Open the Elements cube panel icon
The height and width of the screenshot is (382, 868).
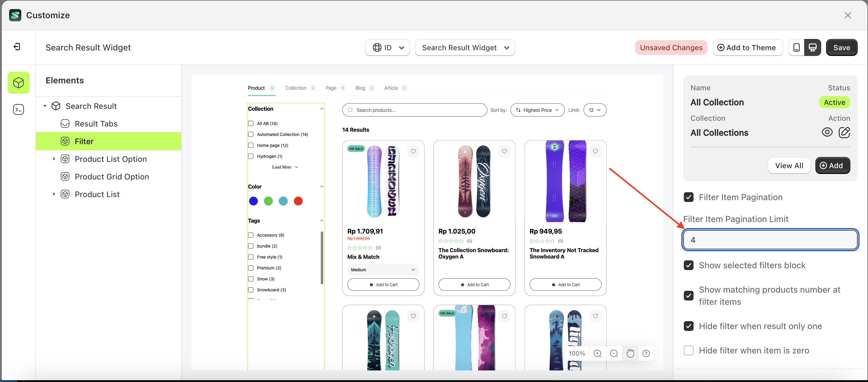(x=19, y=83)
